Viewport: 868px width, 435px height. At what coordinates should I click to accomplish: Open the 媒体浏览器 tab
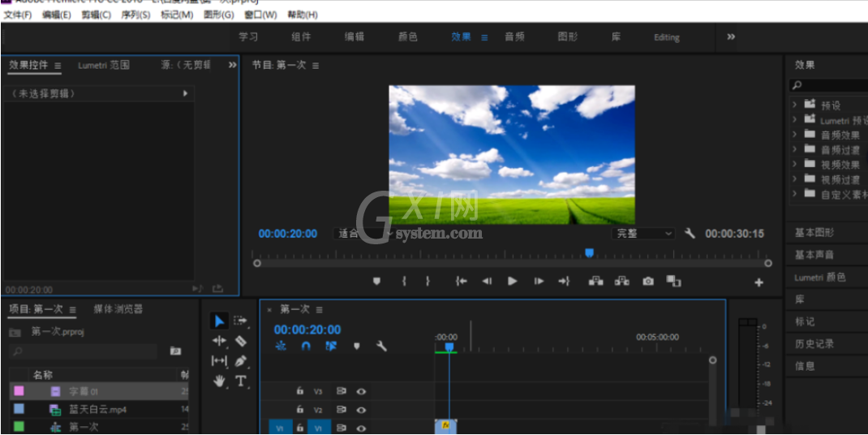tap(118, 309)
